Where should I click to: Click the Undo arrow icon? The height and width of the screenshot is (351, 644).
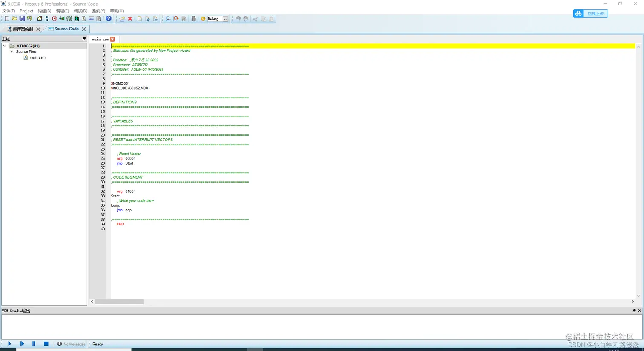[x=238, y=19]
